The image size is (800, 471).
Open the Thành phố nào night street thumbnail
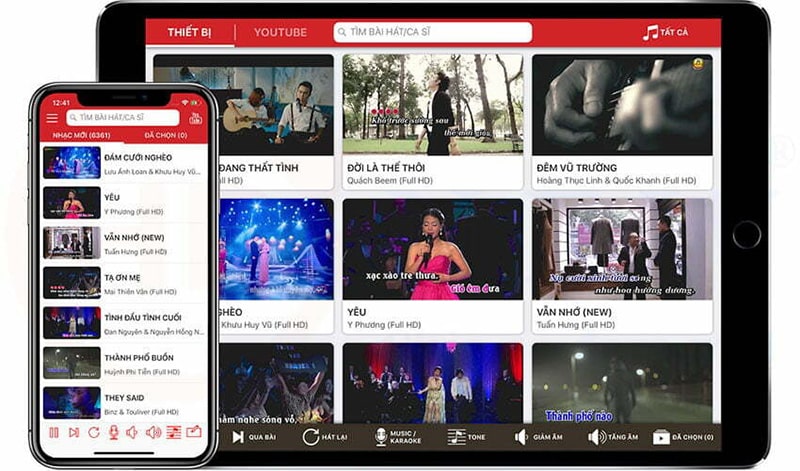(622, 383)
